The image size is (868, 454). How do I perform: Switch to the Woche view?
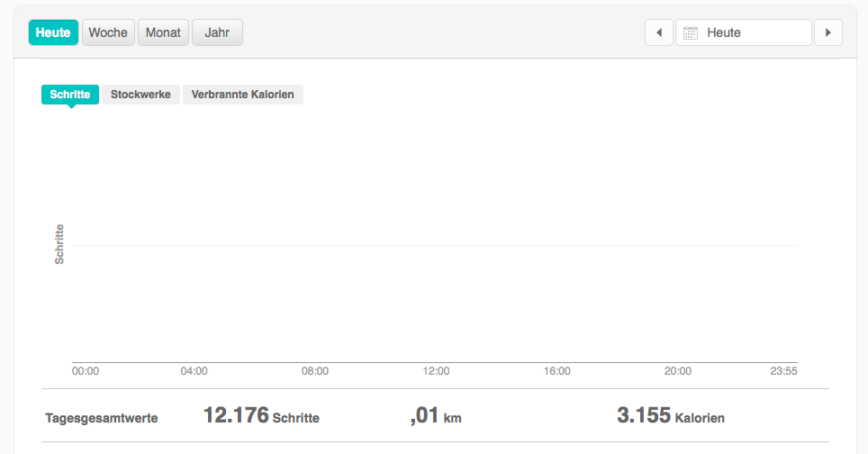[x=108, y=33]
